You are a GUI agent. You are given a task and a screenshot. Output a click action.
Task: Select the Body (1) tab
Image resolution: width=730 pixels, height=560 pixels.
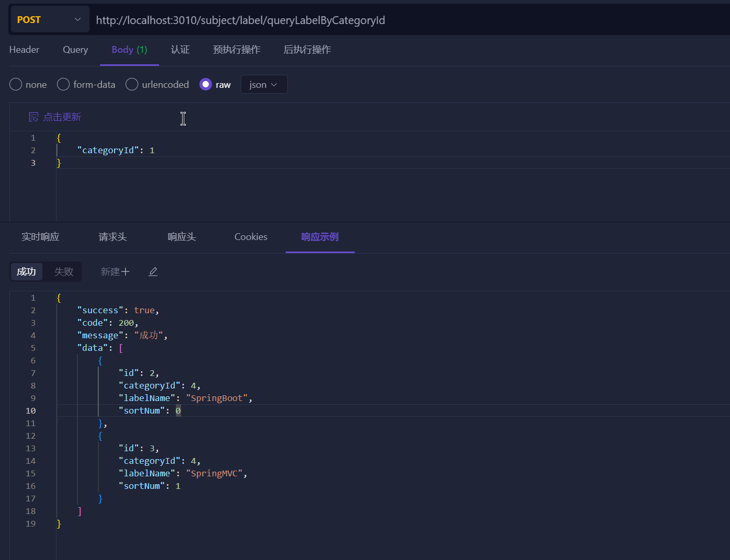[129, 50]
